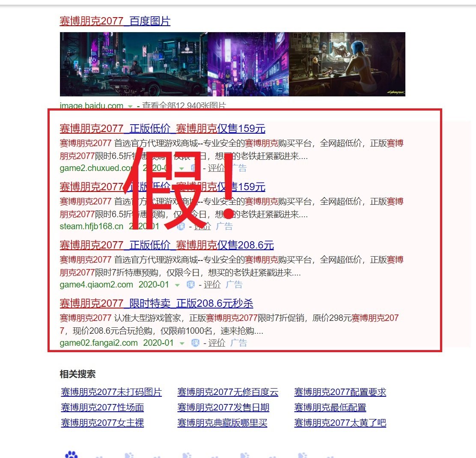This screenshot has height=458, width=476.
Task: Click the dark blue Baidu paw icon
Action: point(71,455)
